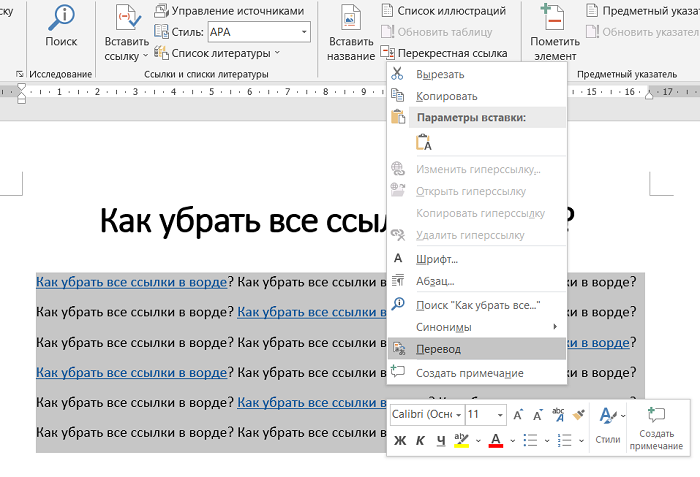Open the font color dropdown arrow
Viewport: 700px width, 477px height.
pyautogui.click(x=512, y=441)
